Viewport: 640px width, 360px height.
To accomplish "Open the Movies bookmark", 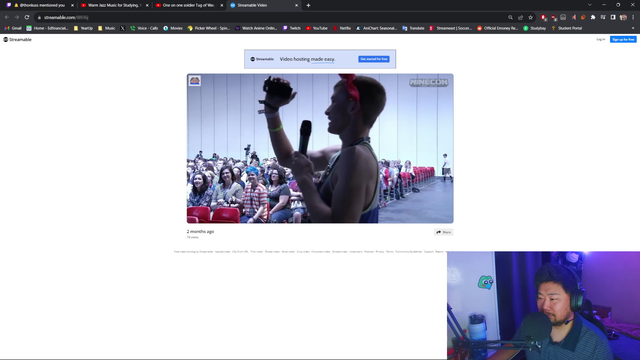I will tap(173, 28).
